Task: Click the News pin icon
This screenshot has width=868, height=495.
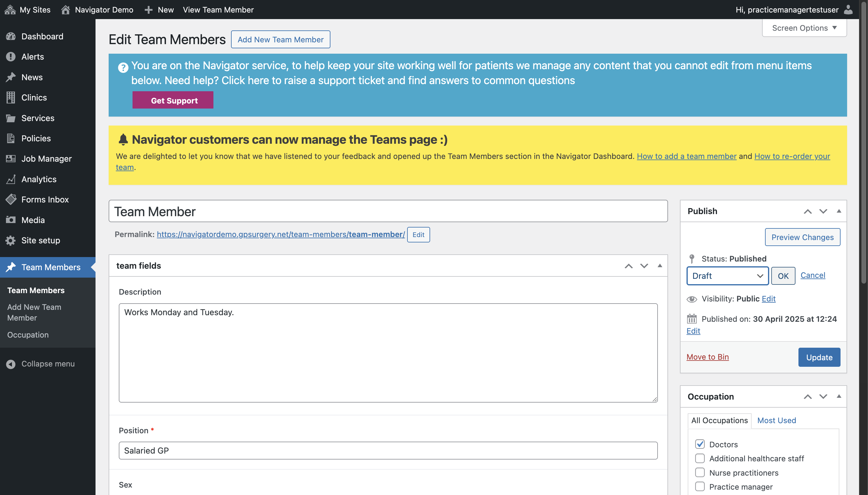Action: coord(11,77)
